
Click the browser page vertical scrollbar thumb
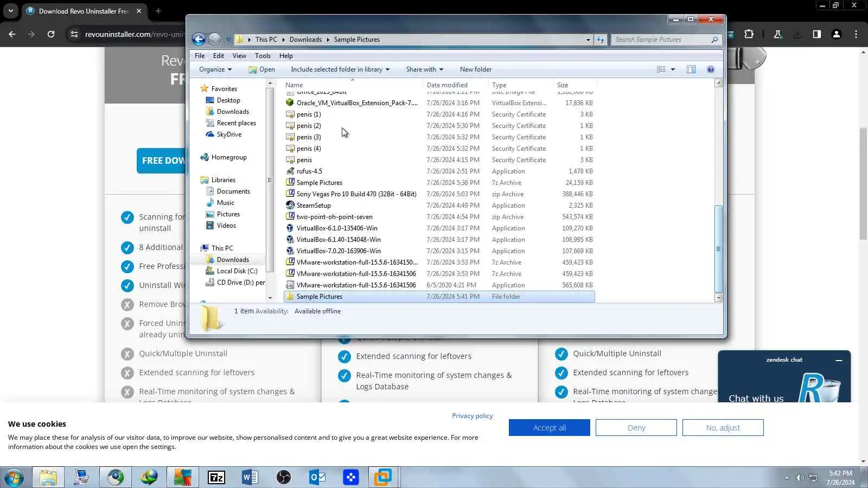[863, 184]
